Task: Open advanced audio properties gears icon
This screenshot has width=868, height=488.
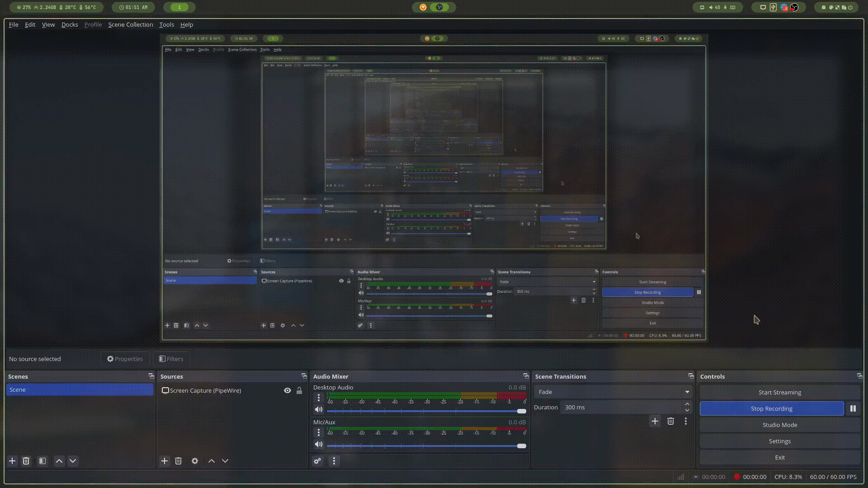Action: pos(317,461)
